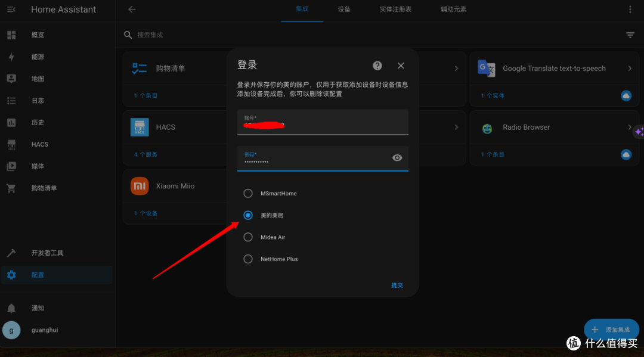Open the 1 个条目 link under 购物清单
Viewport: 644px width, 357px height.
(146, 95)
